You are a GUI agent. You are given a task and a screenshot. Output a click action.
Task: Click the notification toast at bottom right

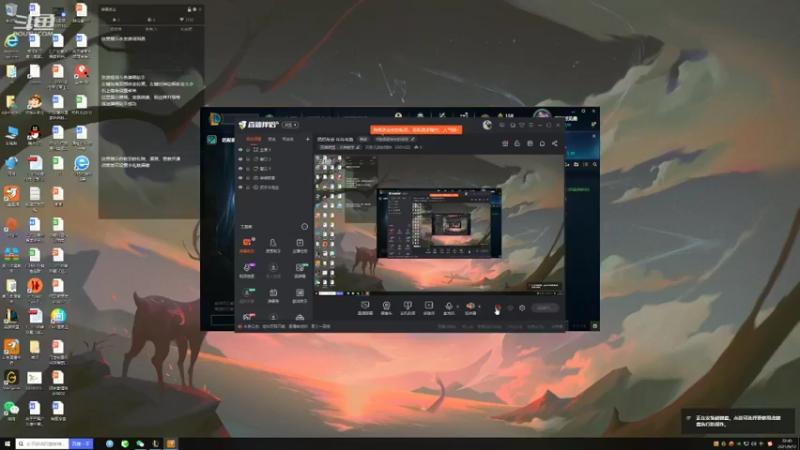click(x=738, y=421)
